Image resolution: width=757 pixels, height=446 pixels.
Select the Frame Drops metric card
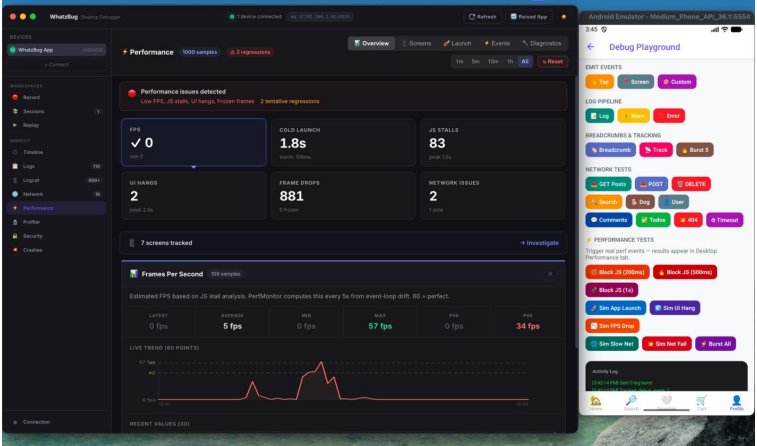tap(343, 195)
